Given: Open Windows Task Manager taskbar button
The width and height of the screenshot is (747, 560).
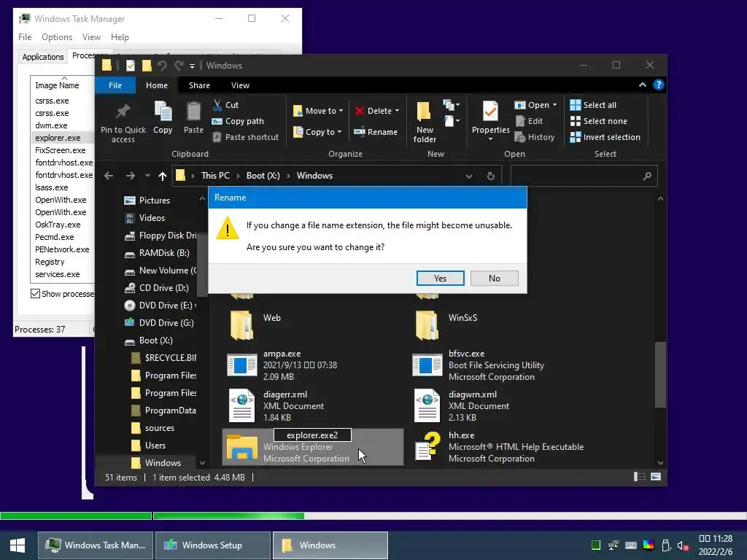Looking at the screenshot, I should pos(96,545).
